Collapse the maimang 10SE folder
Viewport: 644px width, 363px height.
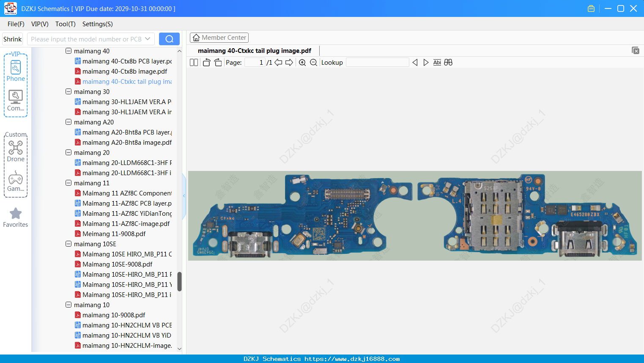coord(69,244)
